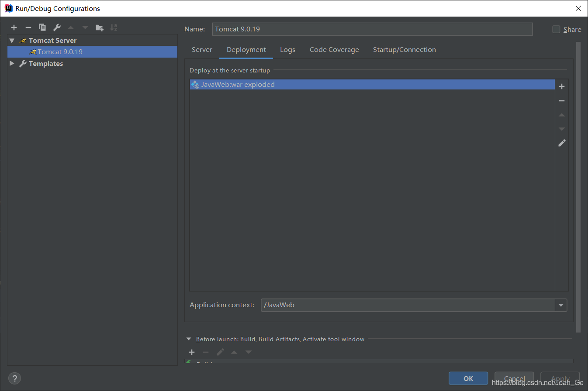Image resolution: width=588 pixels, height=391 pixels.
Task: Edit deployment artifact with pencil icon
Action: coord(562,143)
